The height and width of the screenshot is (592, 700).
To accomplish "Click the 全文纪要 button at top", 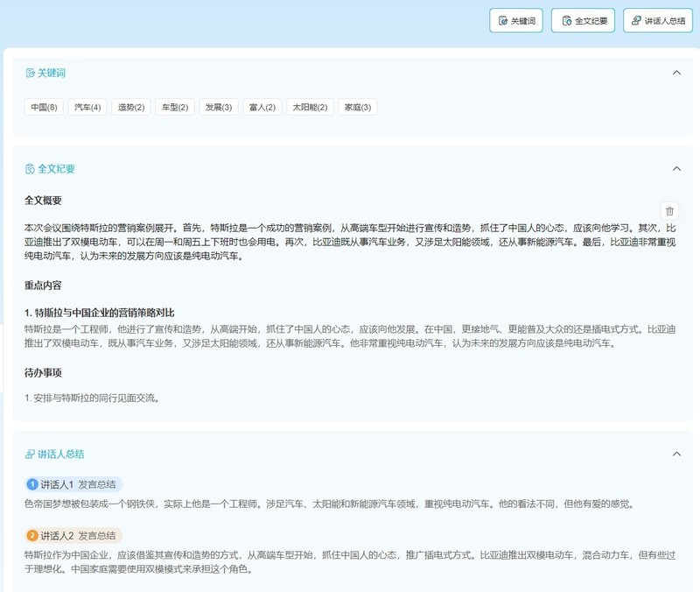I will point(583,21).
